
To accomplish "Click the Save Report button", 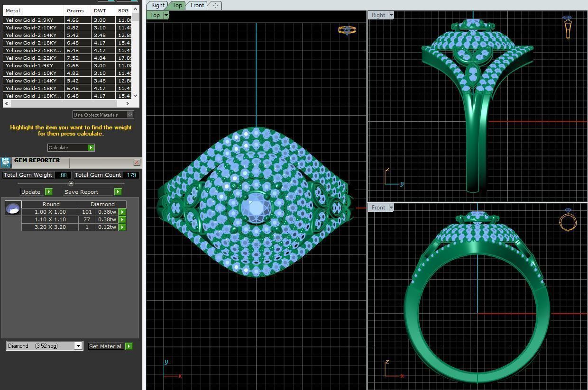I will (89, 192).
